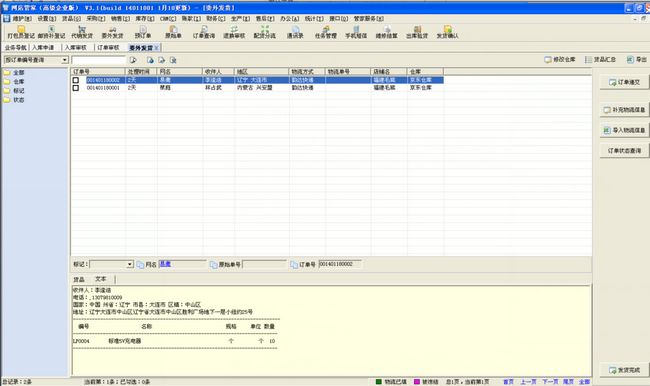Open the 订单查询 toolbar icon
Viewport: 650px width, 386px height.
click(x=204, y=32)
